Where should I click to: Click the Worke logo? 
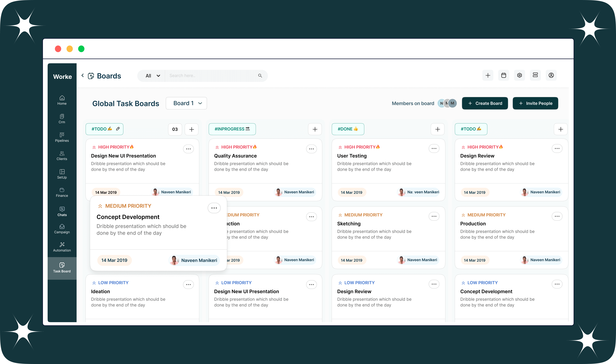point(62,77)
